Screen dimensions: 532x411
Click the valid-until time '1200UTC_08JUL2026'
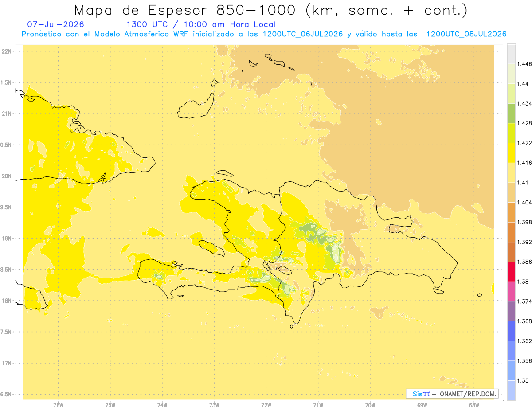coord(466,34)
